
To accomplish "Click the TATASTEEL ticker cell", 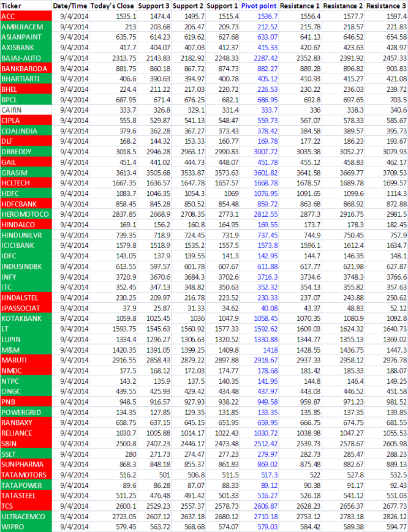I will (x=26, y=495).
